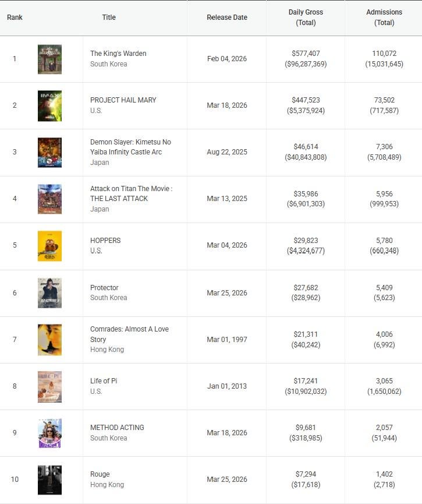Image resolution: width=422 pixels, height=504 pixels.
Task: Click The King's Warden poster thumbnail
Action: [49, 59]
